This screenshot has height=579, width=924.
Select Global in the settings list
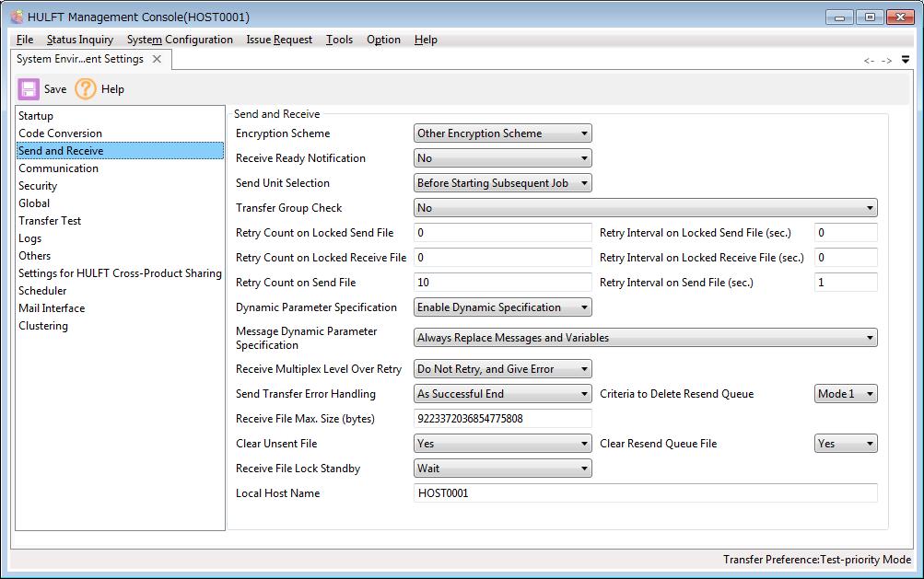point(120,203)
